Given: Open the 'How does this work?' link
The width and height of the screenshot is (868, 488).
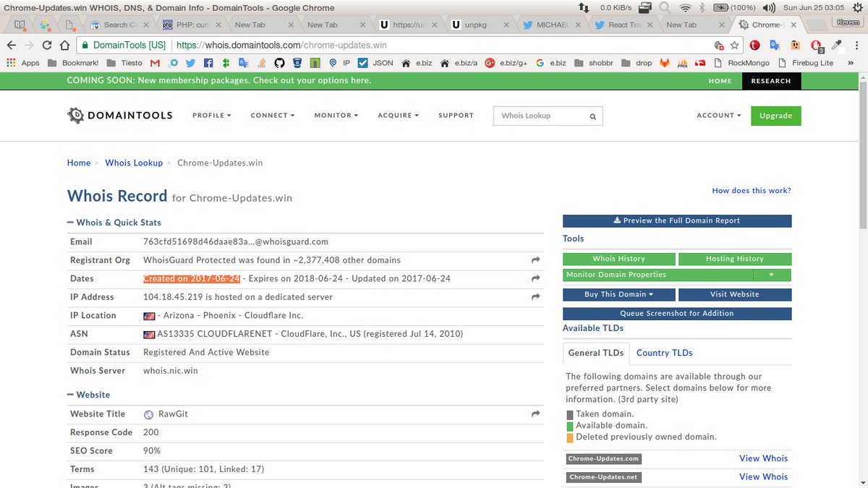Looking at the screenshot, I should [752, 191].
